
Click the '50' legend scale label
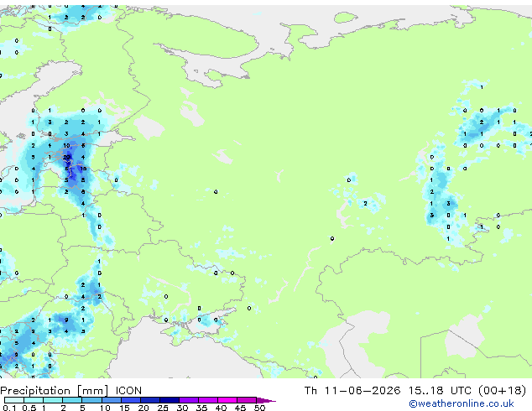pyautogui.click(x=259, y=408)
